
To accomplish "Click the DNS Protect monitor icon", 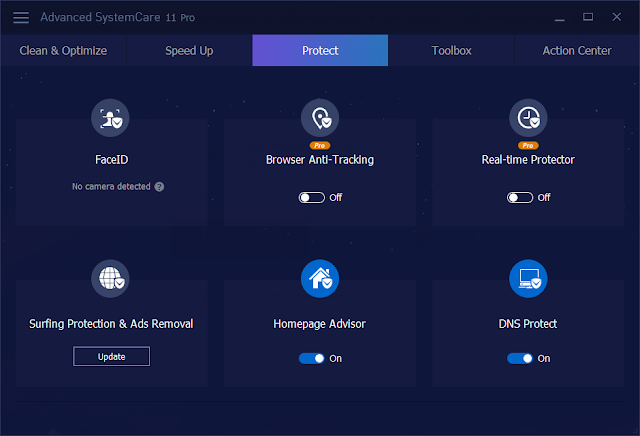I will (x=528, y=278).
